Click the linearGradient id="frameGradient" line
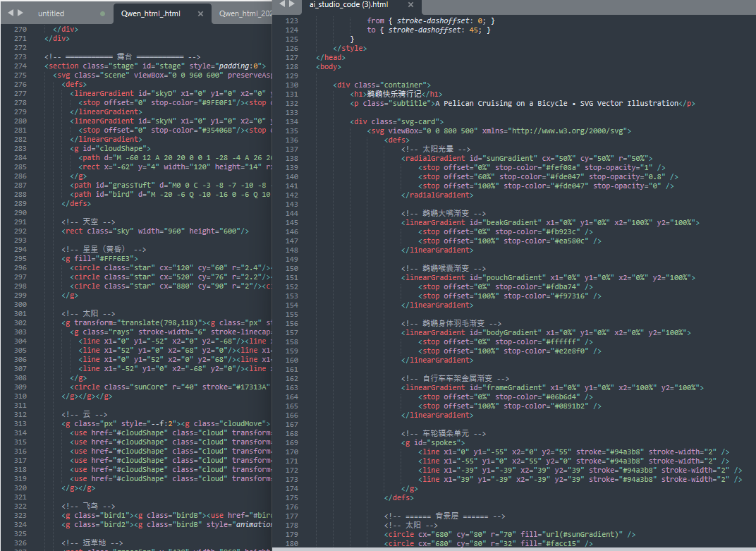This screenshot has width=756, height=551. [552, 387]
